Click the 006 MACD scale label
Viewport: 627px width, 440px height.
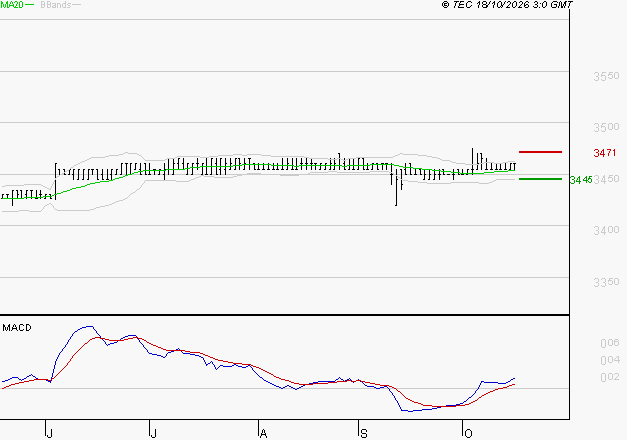point(610,343)
